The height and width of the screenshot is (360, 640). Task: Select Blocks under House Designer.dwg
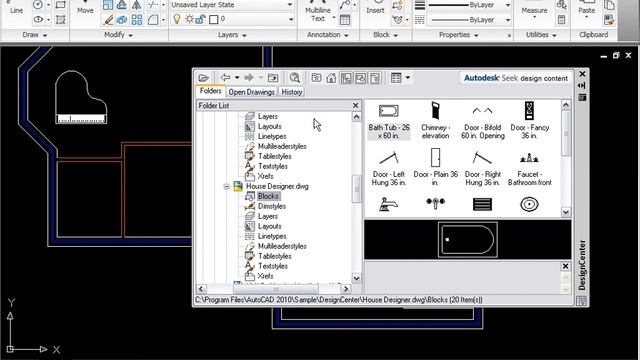click(268, 196)
